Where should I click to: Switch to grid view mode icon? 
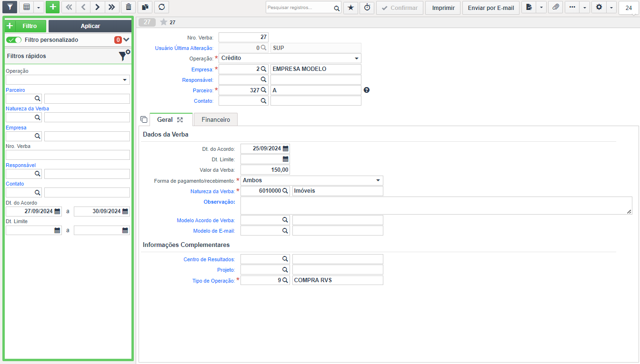27,7
